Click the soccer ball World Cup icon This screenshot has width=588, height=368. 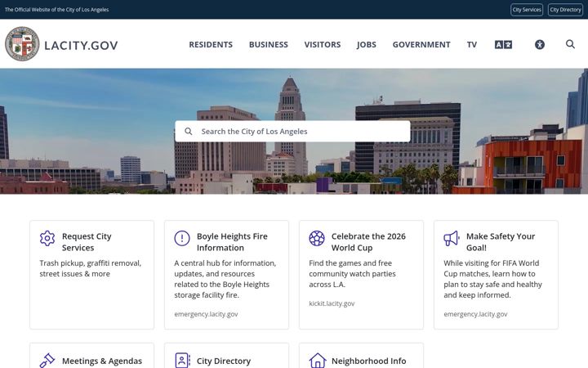point(317,239)
